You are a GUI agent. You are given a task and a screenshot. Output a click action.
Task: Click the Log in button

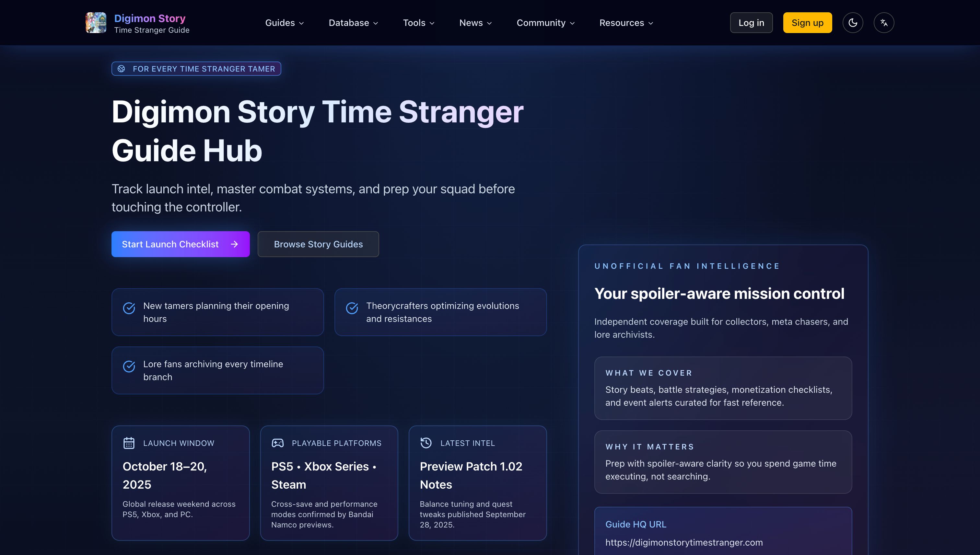[x=751, y=22]
